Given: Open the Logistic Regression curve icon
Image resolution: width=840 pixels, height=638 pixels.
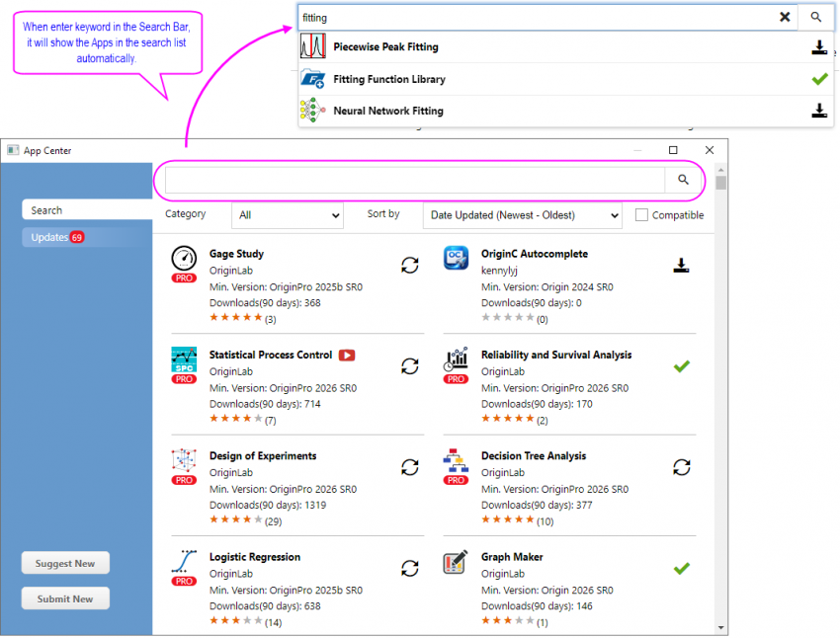Looking at the screenshot, I should click(184, 562).
